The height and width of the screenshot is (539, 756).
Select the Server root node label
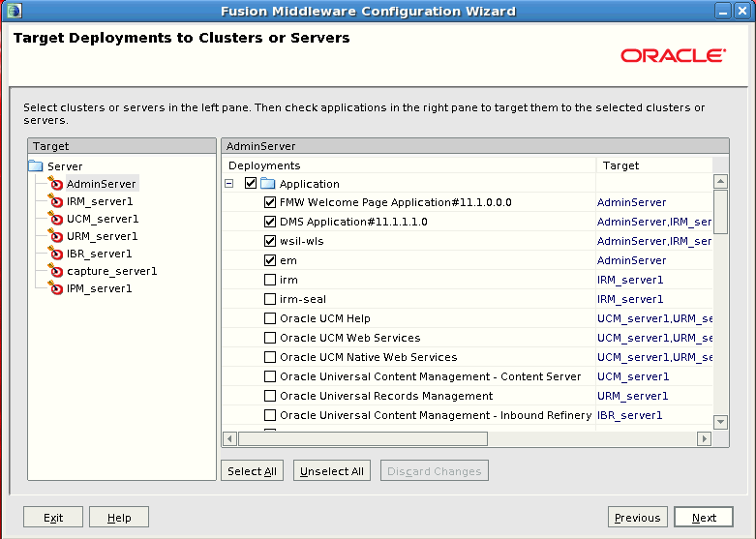tap(65, 166)
